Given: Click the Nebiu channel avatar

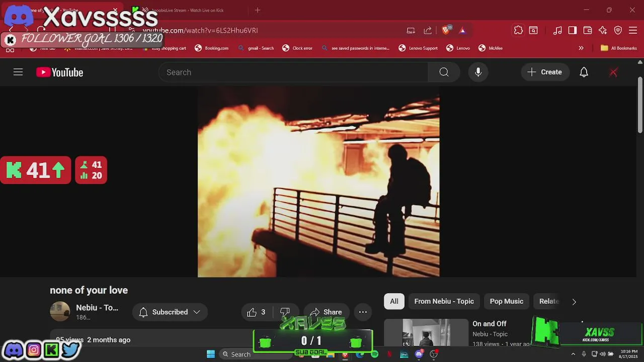Looking at the screenshot, I should [x=60, y=312].
